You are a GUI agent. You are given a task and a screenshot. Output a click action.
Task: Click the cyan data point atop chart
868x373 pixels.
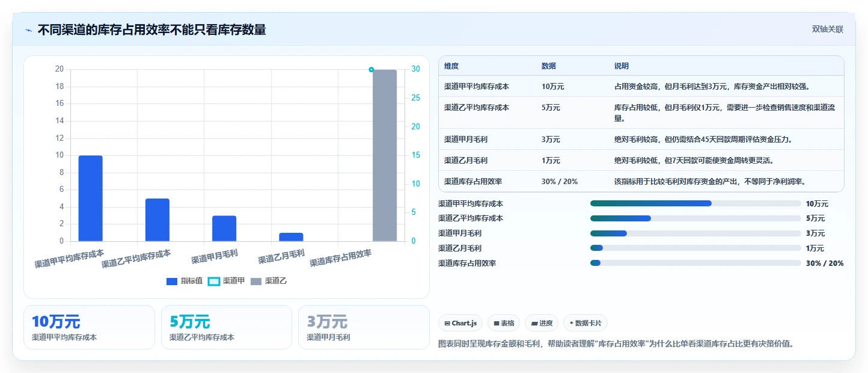[371, 70]
